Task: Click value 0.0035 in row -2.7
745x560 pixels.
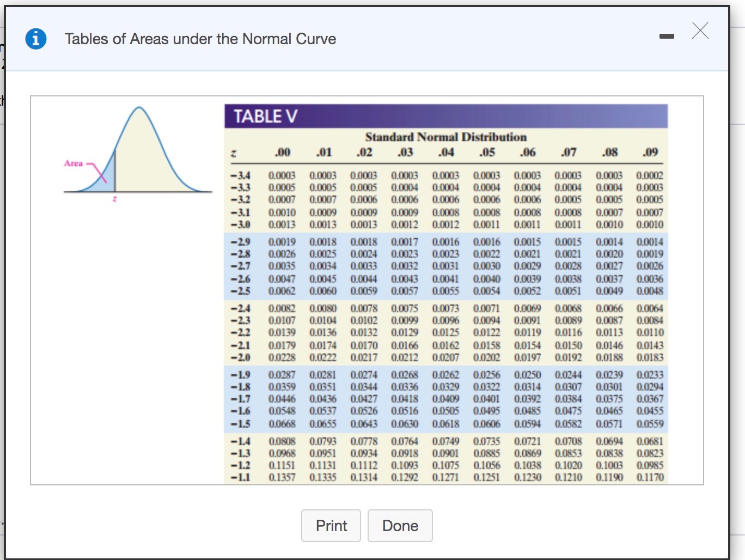Action: click(282, 266)
